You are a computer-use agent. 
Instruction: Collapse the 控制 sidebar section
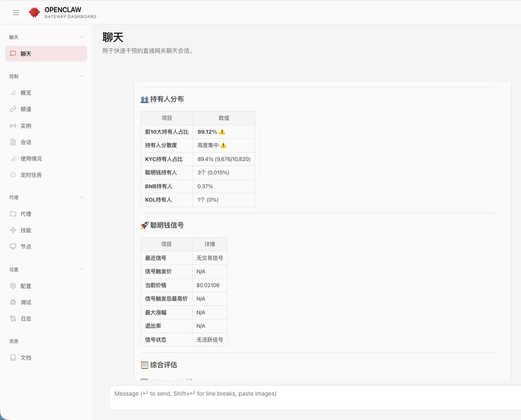82,76
